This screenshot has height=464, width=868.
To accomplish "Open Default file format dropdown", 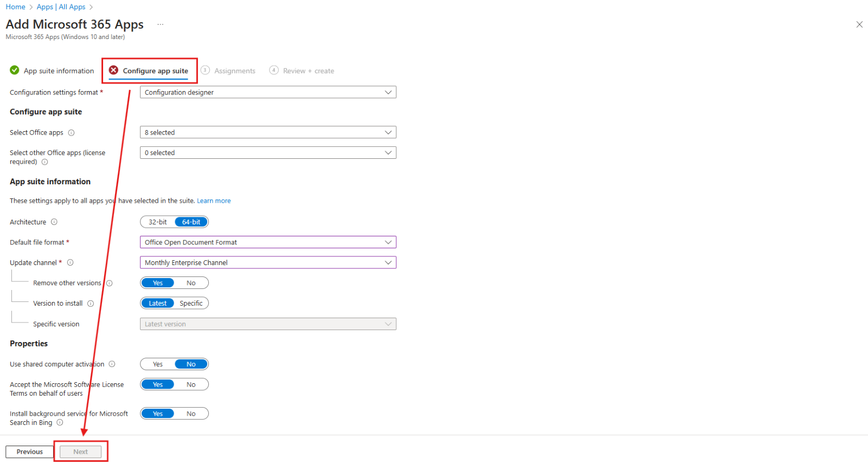I will [268, 242].
